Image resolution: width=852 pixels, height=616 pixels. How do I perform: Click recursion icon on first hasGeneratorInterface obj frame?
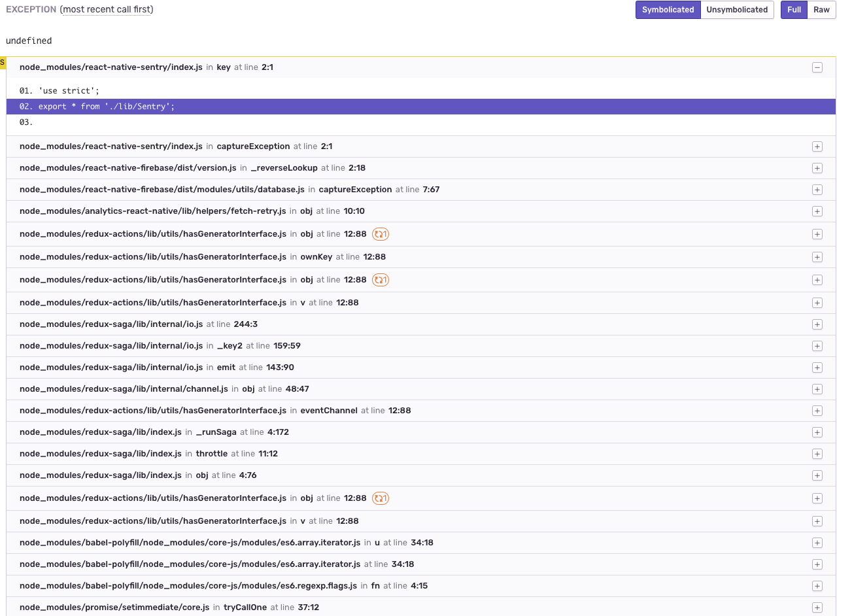(381, 234)
